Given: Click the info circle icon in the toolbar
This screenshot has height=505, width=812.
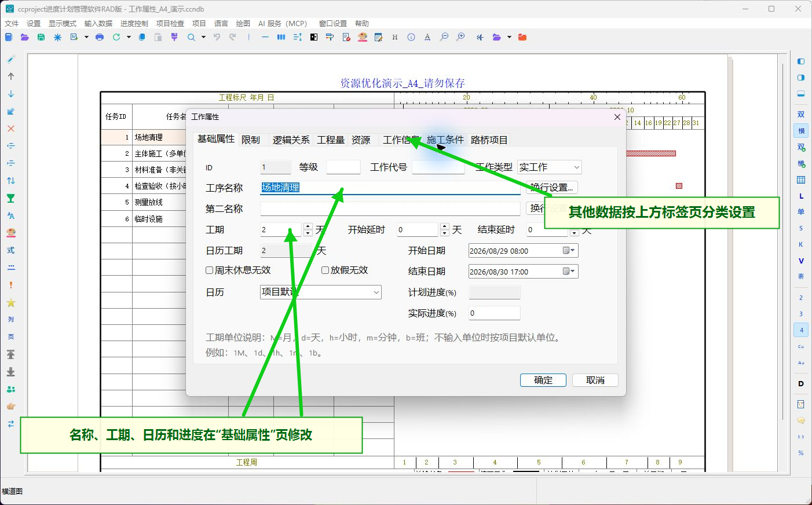Looking at the screenshot, I should (x=411, y=37).
